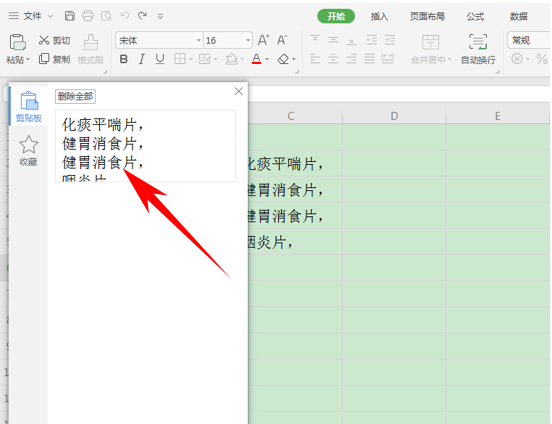552x424 pixels.
Task: Click the Wrap Text (自动换行) button
Action: coord(478,49)
